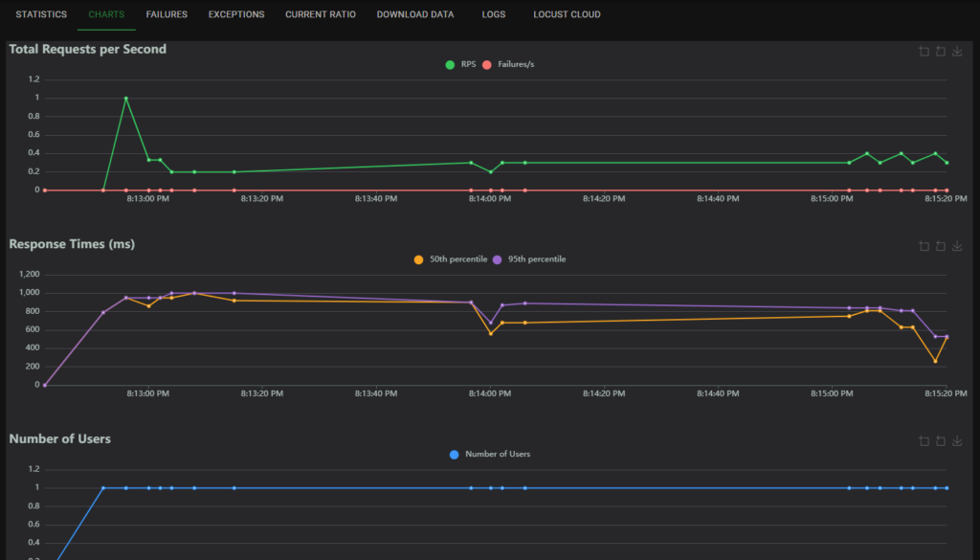Reset zoom on Number of Users chart
The image size is (980, 560).
click(x=941, y=441)
